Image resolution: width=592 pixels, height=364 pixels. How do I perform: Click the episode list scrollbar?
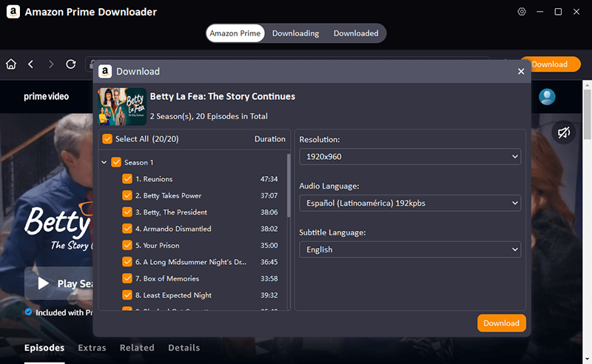tap(289, 186)
